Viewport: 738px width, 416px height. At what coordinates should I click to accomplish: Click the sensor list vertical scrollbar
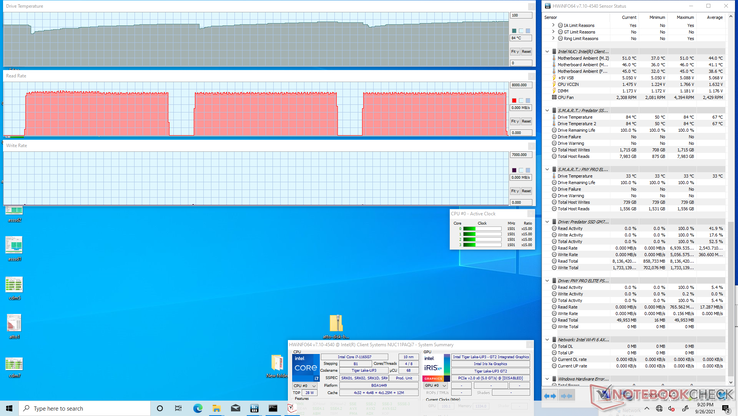(x=731, y=202)
